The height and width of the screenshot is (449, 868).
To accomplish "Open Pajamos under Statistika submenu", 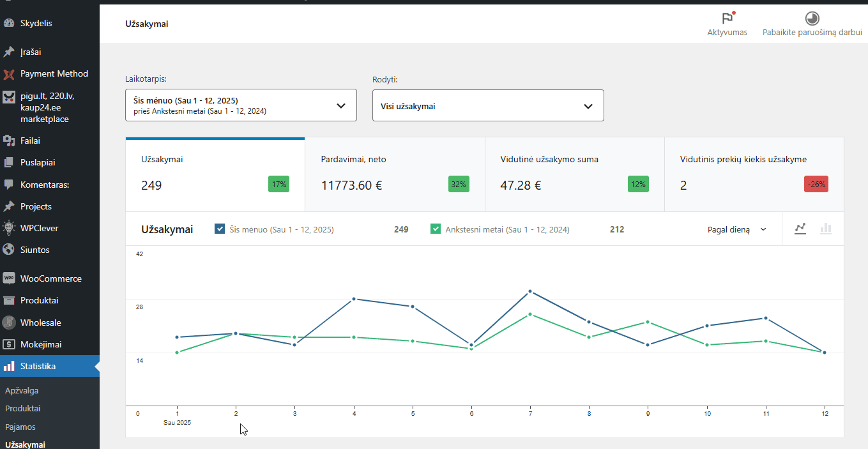I will point(20,427).
